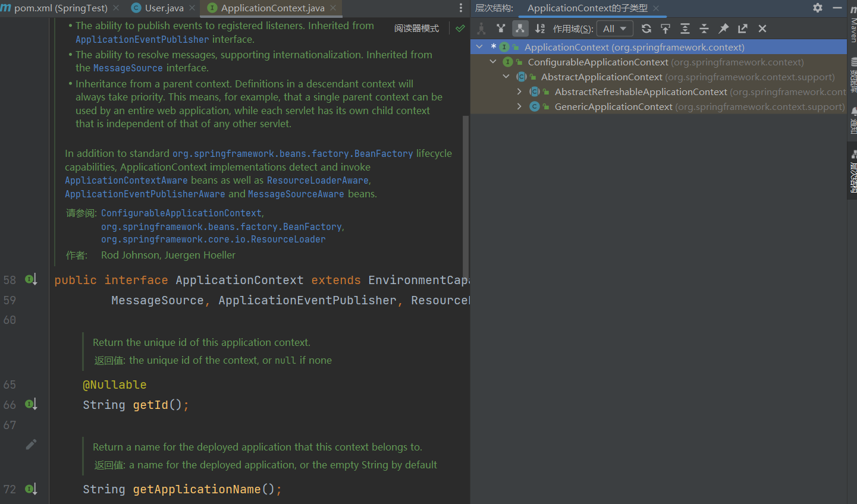857x504 pixels.
Task: Select AbstractApplicationContext in hierarchy tree
Action: [658, 77]
